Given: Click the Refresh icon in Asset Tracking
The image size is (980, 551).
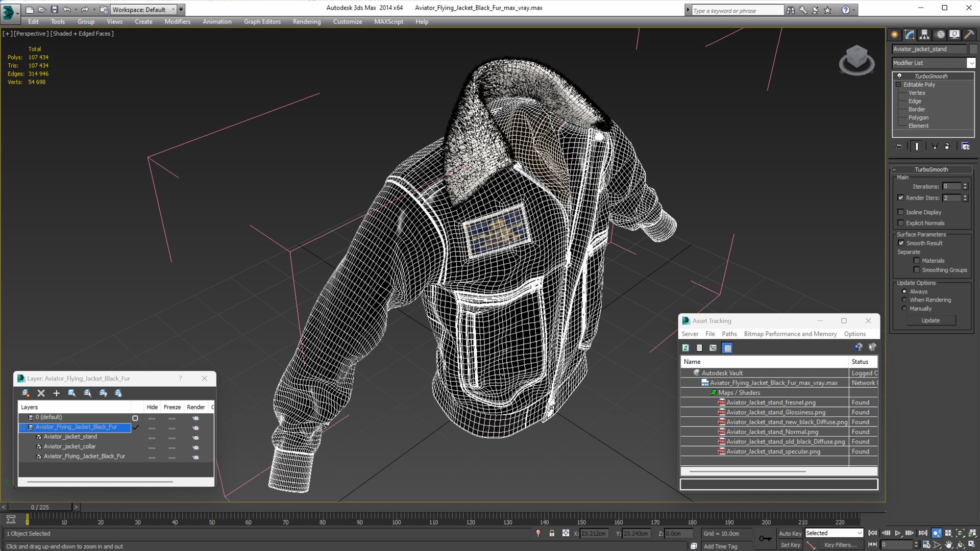Looking at the screenshot, I should tap(685, 348).
